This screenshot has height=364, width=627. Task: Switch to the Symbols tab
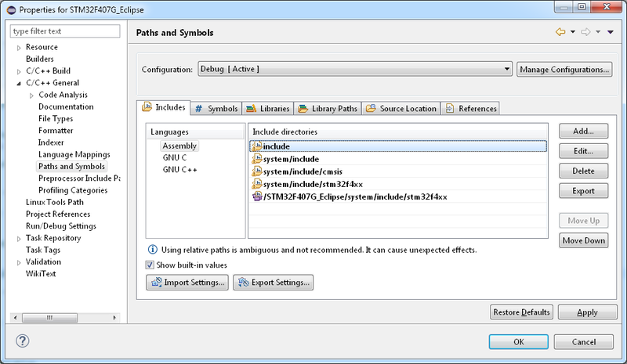point(216,108)
